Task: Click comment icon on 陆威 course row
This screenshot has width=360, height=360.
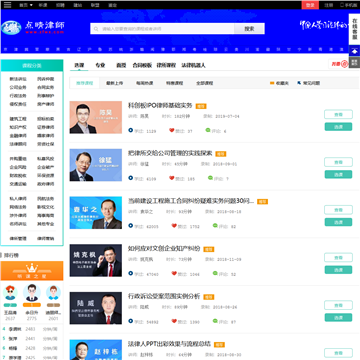Action: tap(215, 321)
